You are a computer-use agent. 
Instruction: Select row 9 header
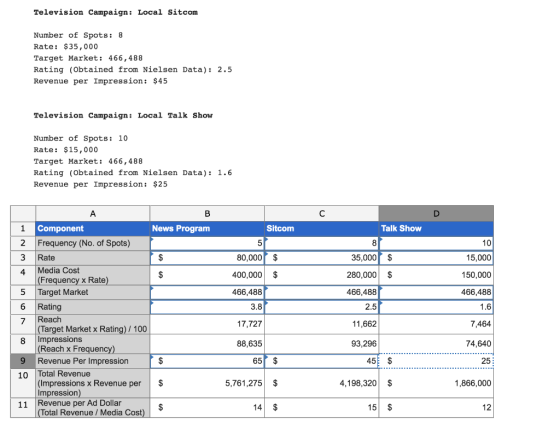coord(23,361)
